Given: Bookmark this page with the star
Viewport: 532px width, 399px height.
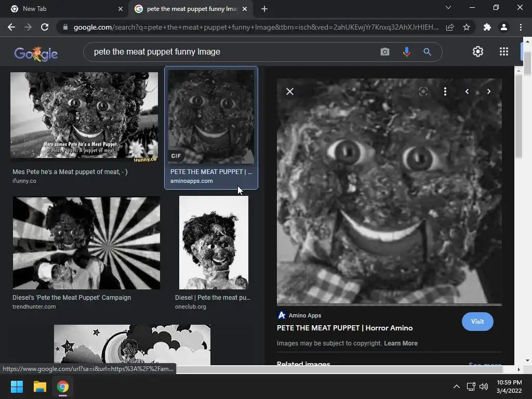Looking at the screenshot, I should (x=467, y=27).
